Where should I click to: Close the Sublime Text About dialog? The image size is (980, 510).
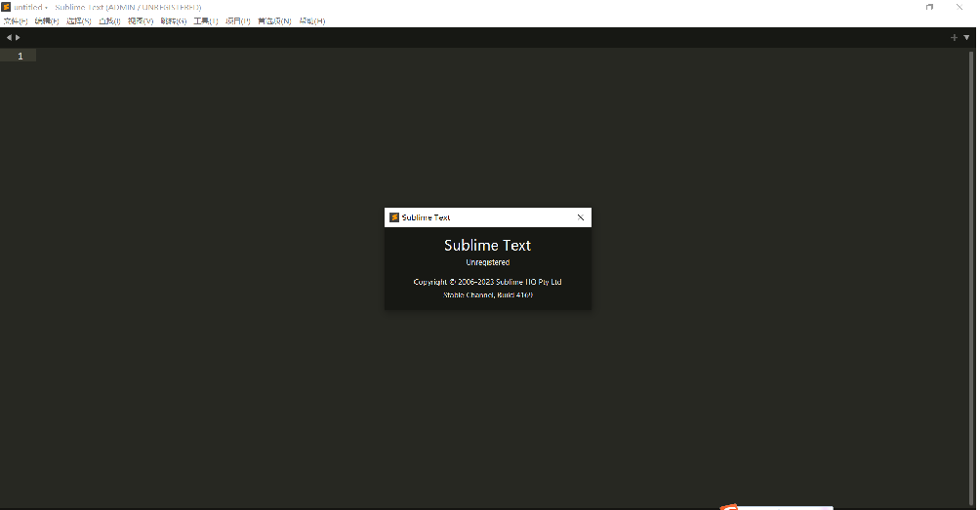coord(581,217)
